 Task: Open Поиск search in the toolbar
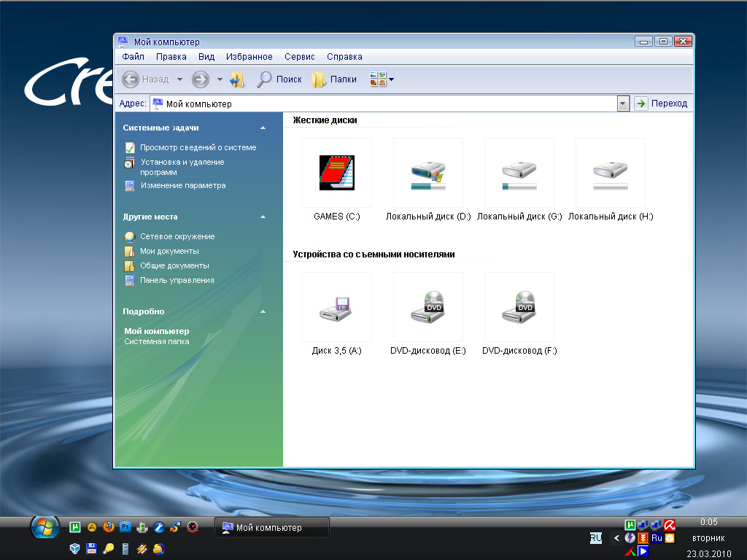279,79
